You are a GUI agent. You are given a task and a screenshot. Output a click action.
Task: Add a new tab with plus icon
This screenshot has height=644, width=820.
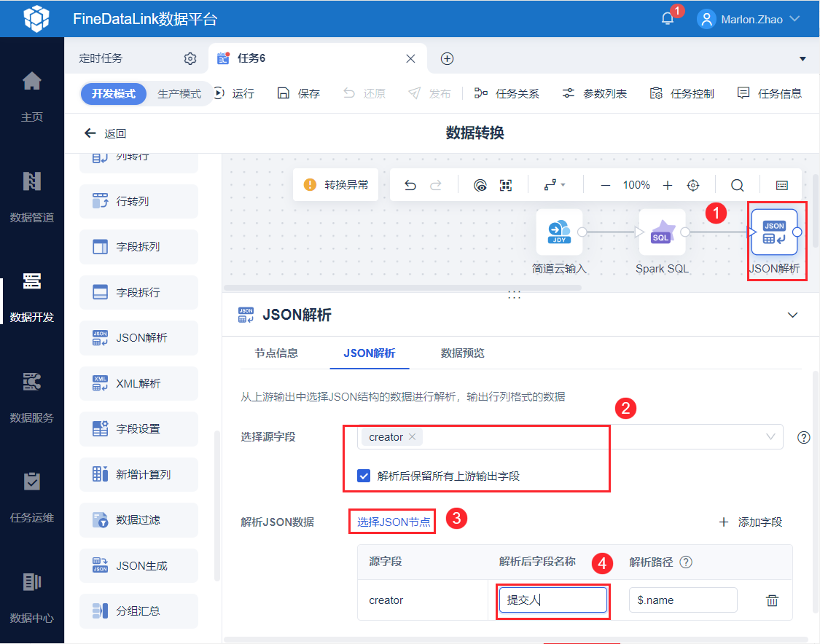click(447, 58)
